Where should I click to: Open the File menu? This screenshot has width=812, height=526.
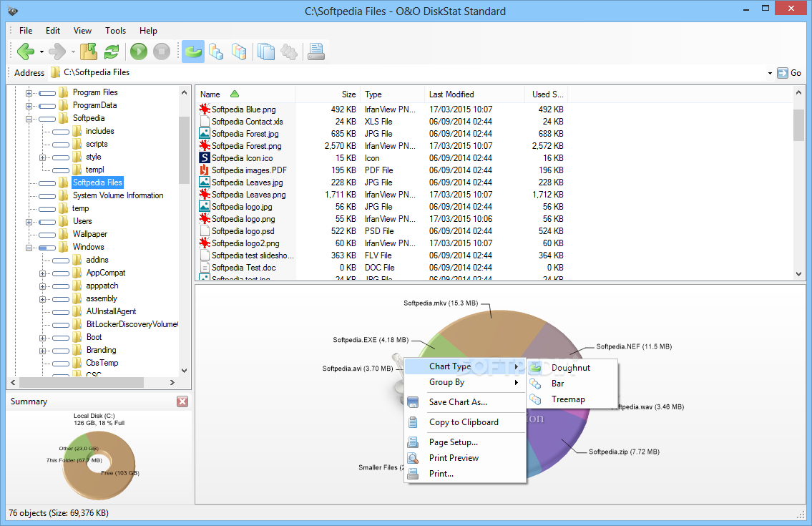pyautogui.click(x=25, y=31)
